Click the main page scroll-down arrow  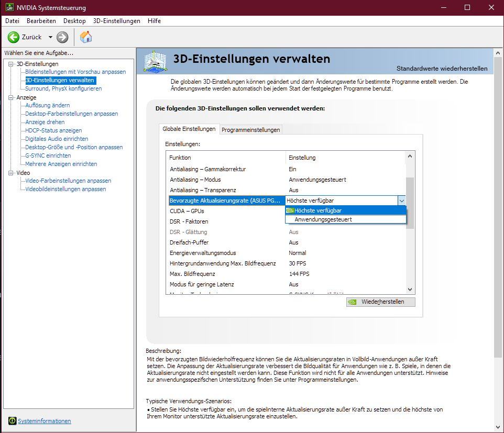click(498, 427)
